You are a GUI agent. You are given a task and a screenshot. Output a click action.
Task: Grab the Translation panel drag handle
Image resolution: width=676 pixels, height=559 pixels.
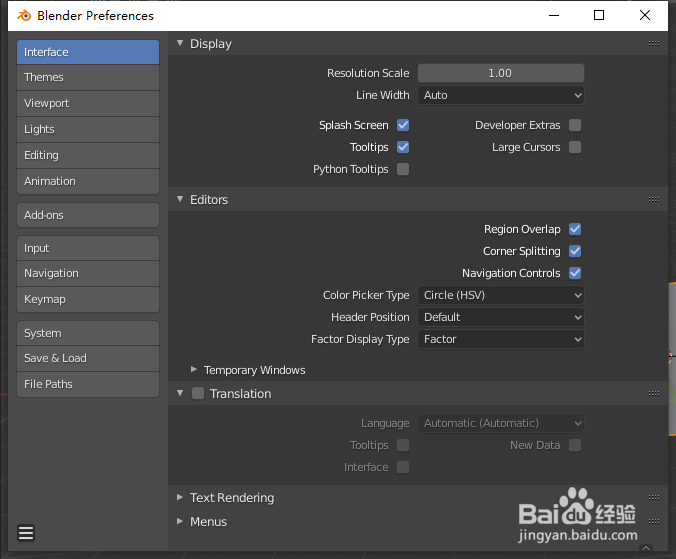654,393
